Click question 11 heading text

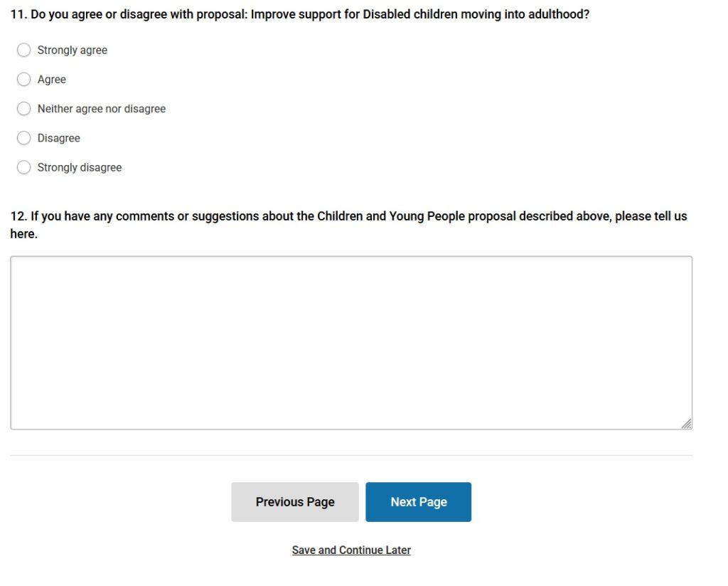coord(299,14)
